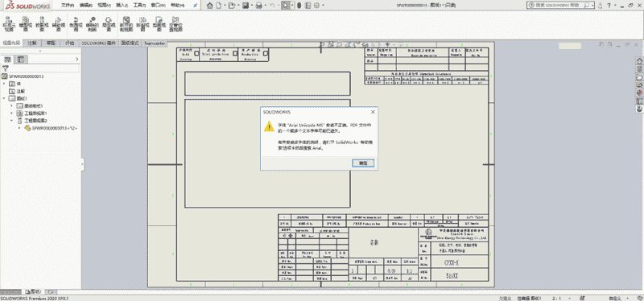Expand the SPWR000000013<12> node
Image resolution: width=644 pixels, height=301 pixels.
point(19,128)
